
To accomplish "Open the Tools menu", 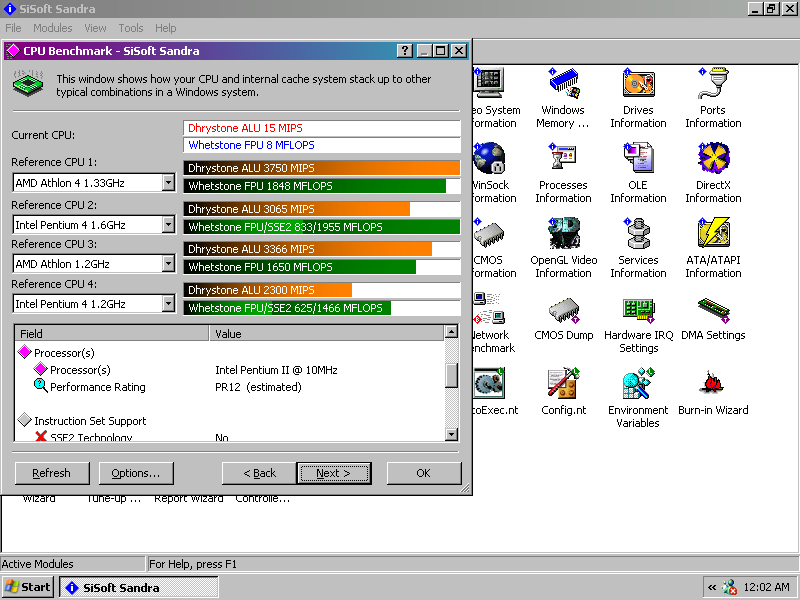I will pos(131,28).
